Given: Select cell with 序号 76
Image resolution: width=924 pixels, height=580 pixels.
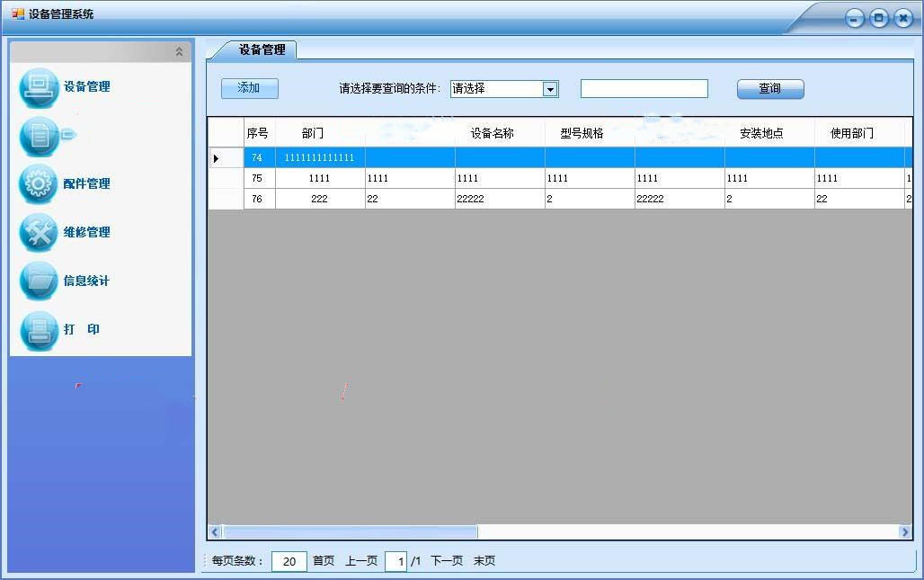Looking at the screenshot, I should pos(259,200).
